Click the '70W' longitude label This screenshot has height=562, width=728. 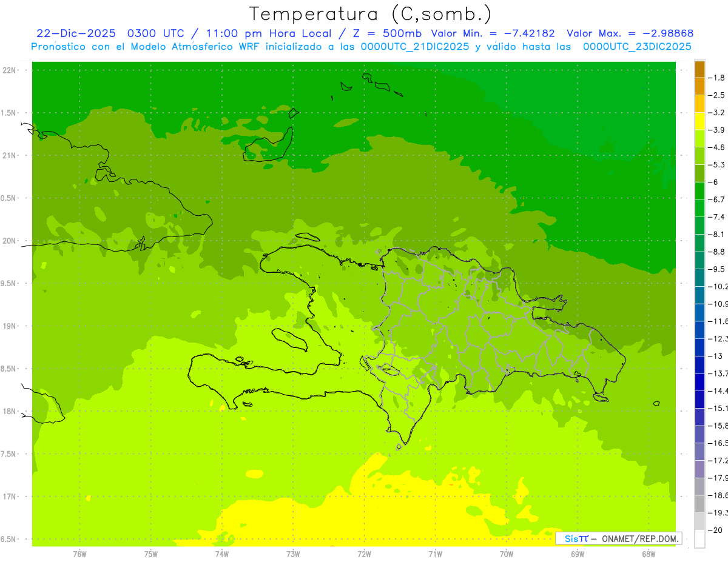pyautogui.click(x=507, y=554)
